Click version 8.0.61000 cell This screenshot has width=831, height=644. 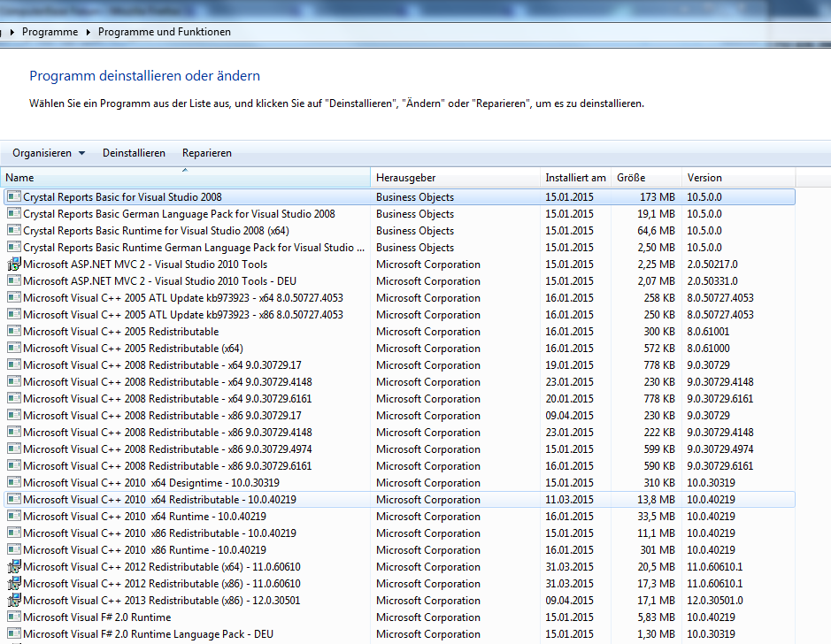pos(708,349)
